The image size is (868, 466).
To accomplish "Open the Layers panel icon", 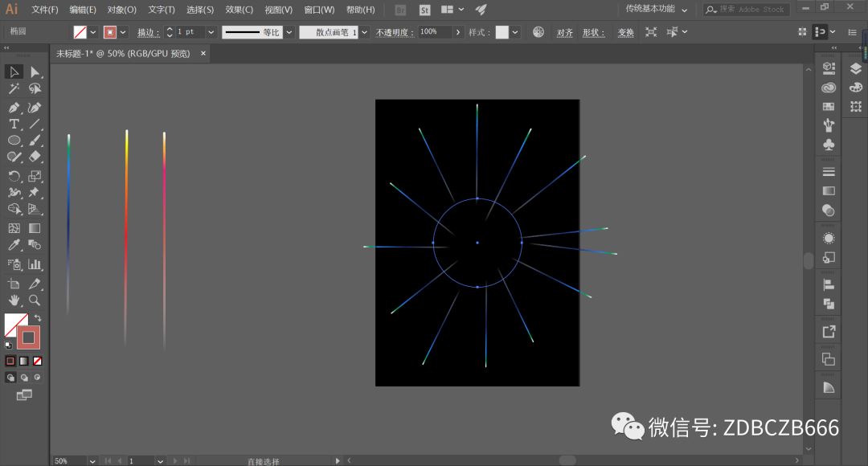I will click(856, 68).
